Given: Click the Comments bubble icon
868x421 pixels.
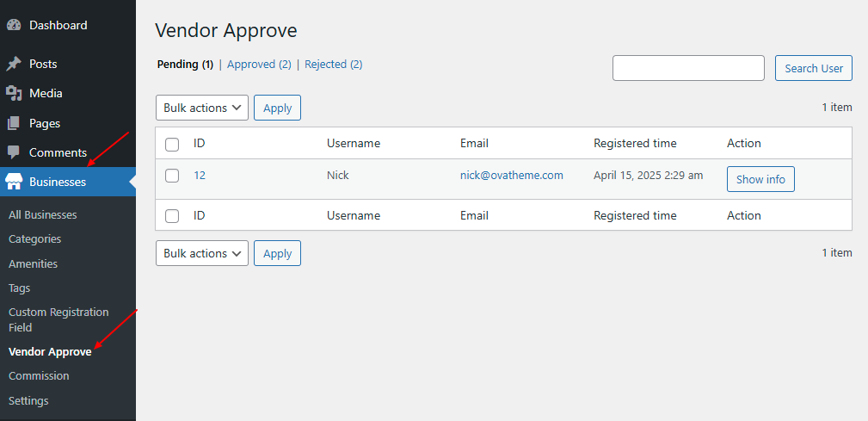Looking at the screenshot, I should (x=14, y=152).
